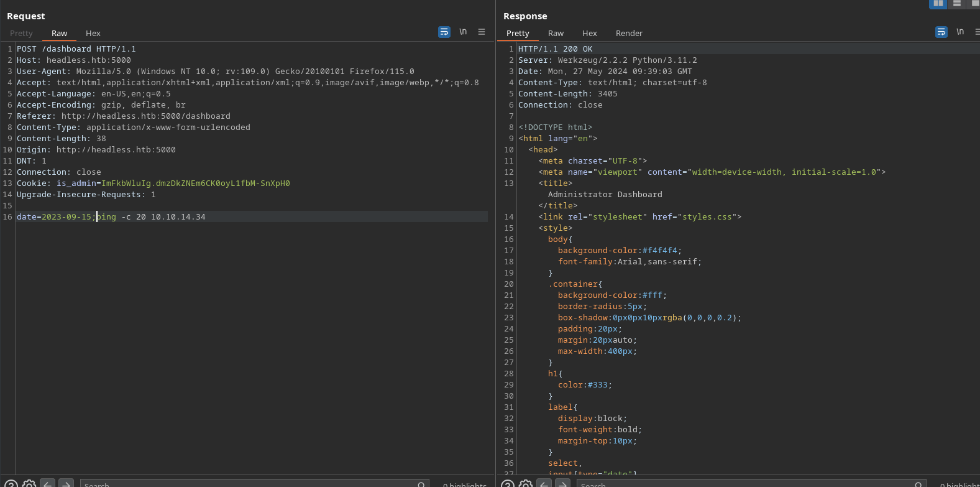Screen dimensions: 980x487
Task: Click the Origin header line
Action: coord(96,150)
